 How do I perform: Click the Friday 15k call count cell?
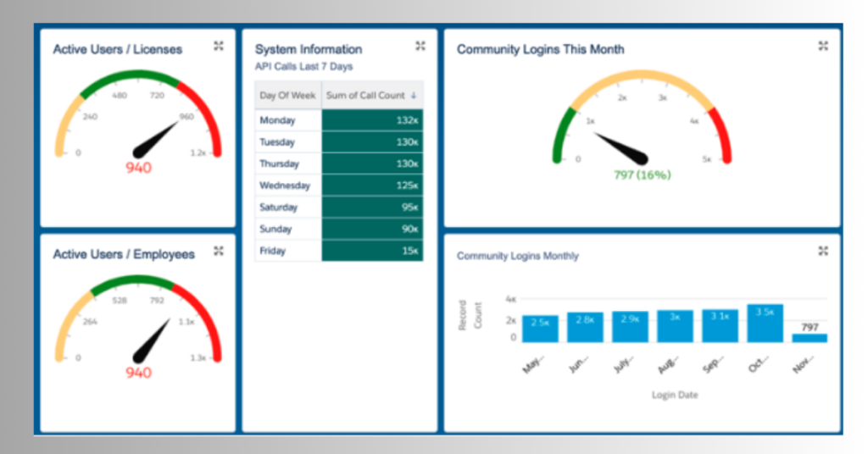click(x=372, y=251)
